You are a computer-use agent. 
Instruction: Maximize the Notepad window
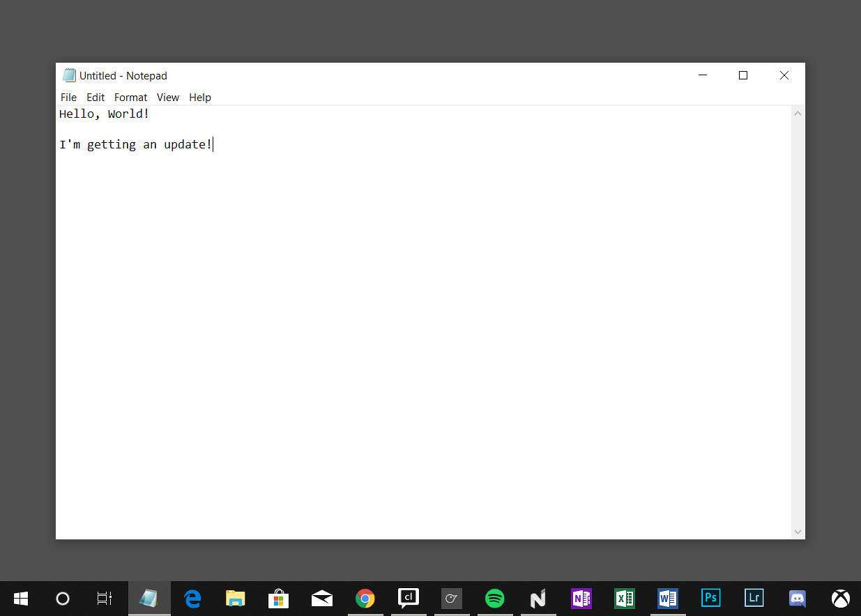pyautogui.click(x=743, y=75)
